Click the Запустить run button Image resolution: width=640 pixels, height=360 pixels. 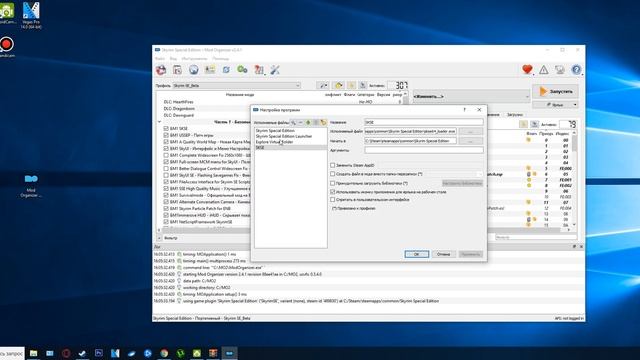555,91
